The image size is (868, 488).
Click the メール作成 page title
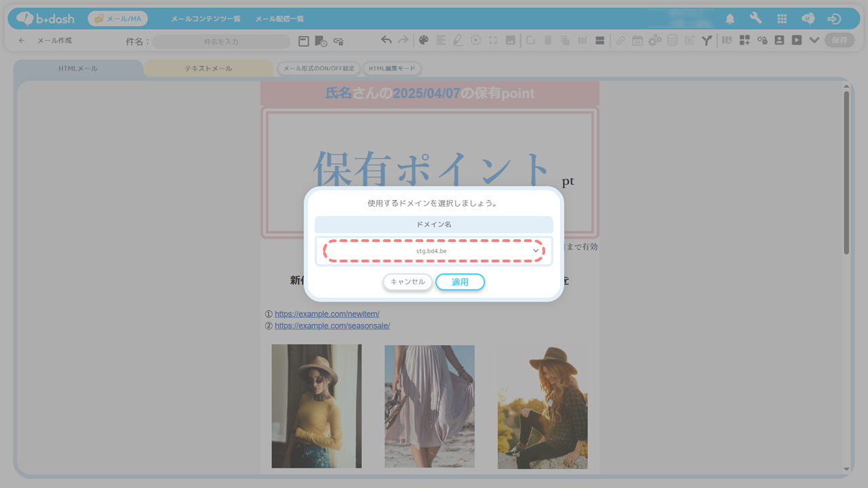pyautogui.click(x=54, y=41)
